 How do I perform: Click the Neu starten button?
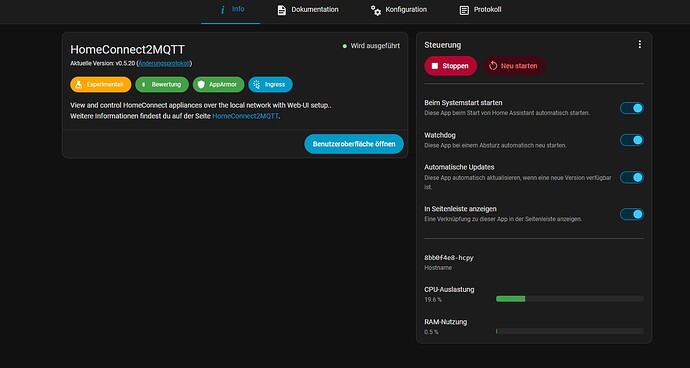tap(514, 66)
